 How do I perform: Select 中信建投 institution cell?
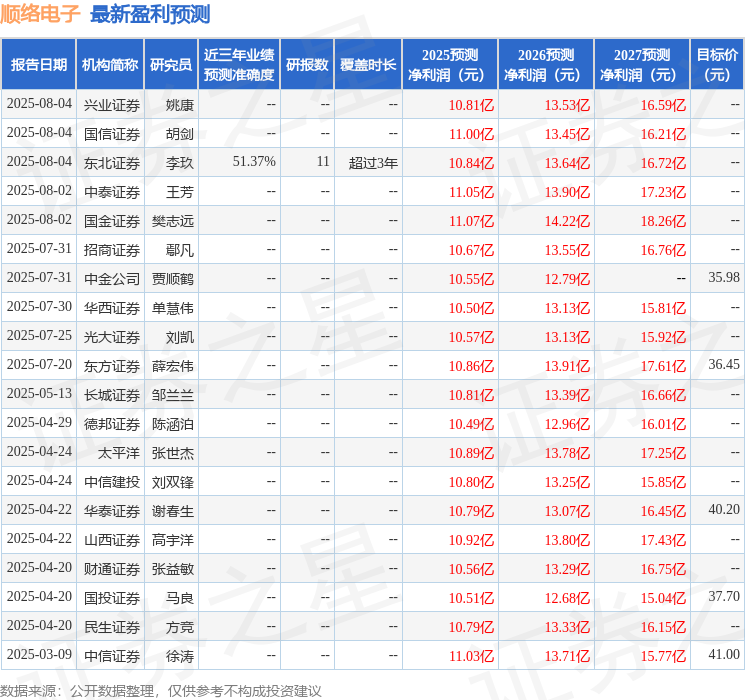[112, 482]
